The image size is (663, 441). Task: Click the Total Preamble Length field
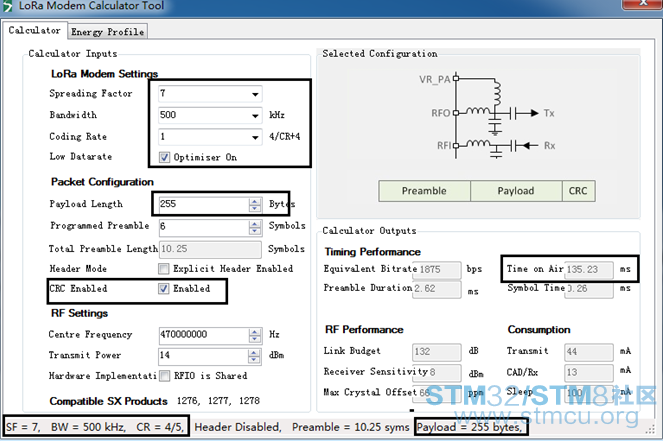pyautogui.click(x=210, y=249)
